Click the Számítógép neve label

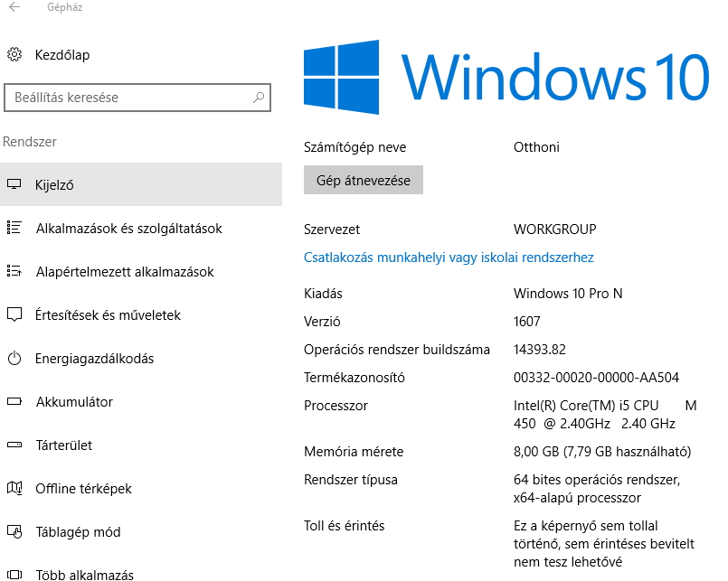(x=355, y=147)
